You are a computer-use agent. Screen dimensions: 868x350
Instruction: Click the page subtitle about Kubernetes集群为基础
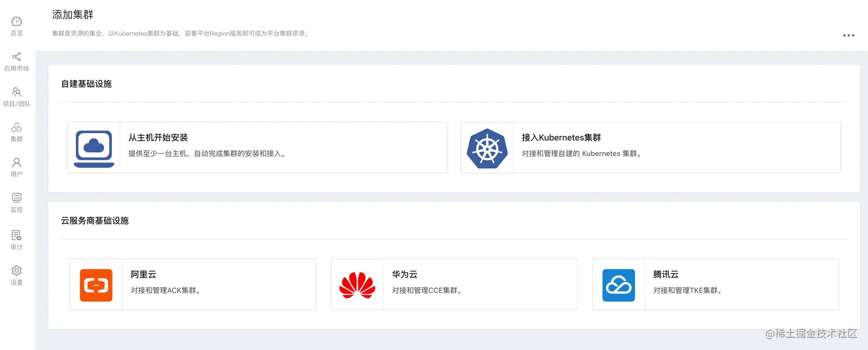[x=181, y=33]
